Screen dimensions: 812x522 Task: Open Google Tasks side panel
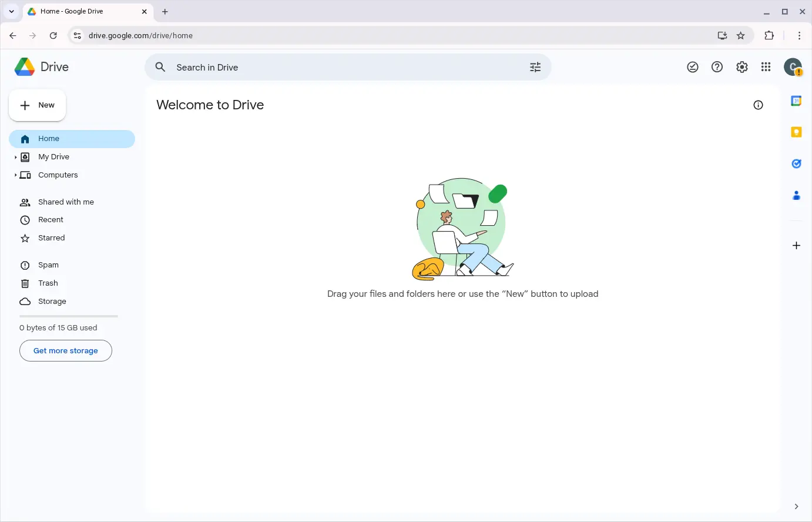tap(796, 164)
